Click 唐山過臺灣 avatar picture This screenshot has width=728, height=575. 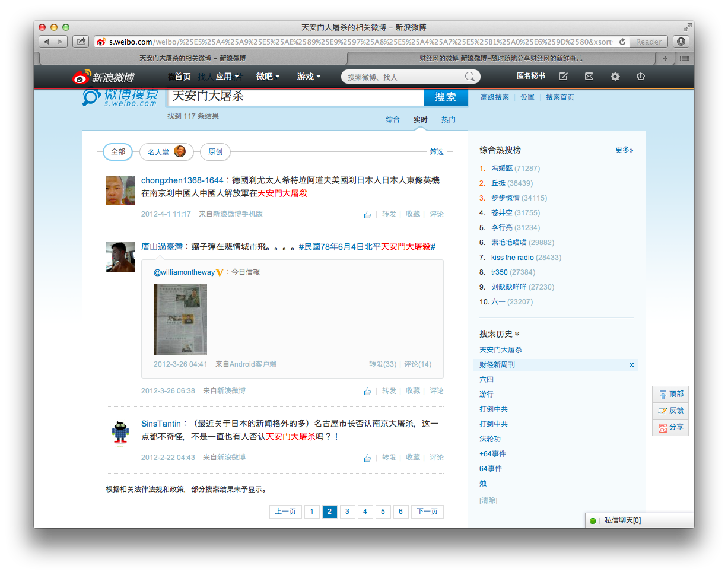click(120, 257)
